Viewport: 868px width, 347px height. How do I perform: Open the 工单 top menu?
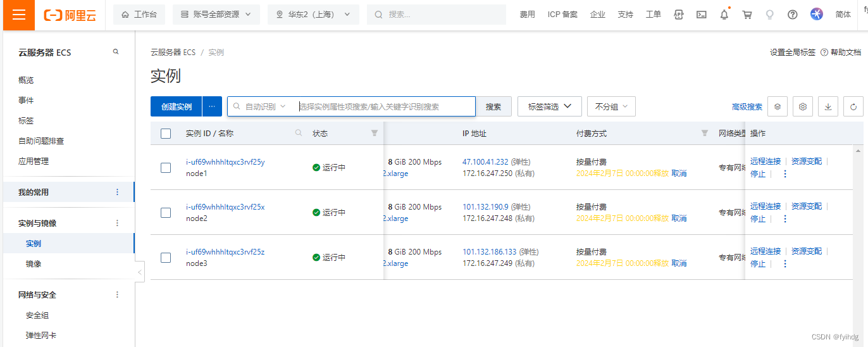point(653,15)
